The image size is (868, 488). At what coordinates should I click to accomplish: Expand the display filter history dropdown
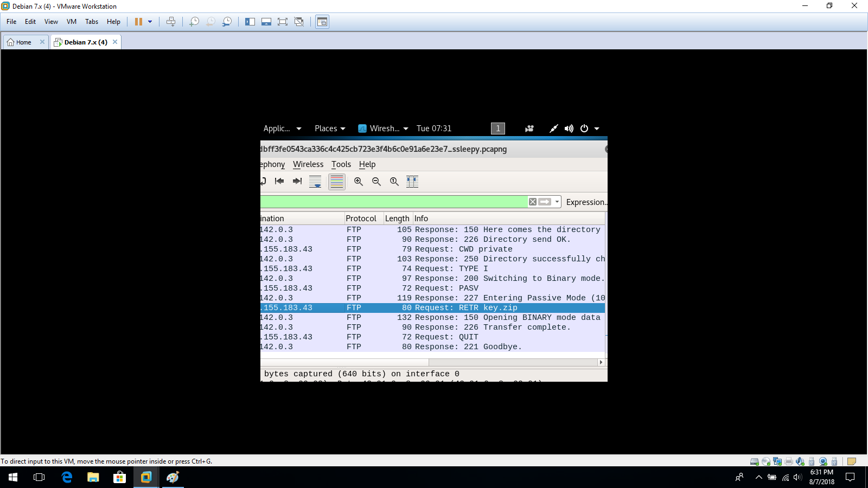[557, 202]
